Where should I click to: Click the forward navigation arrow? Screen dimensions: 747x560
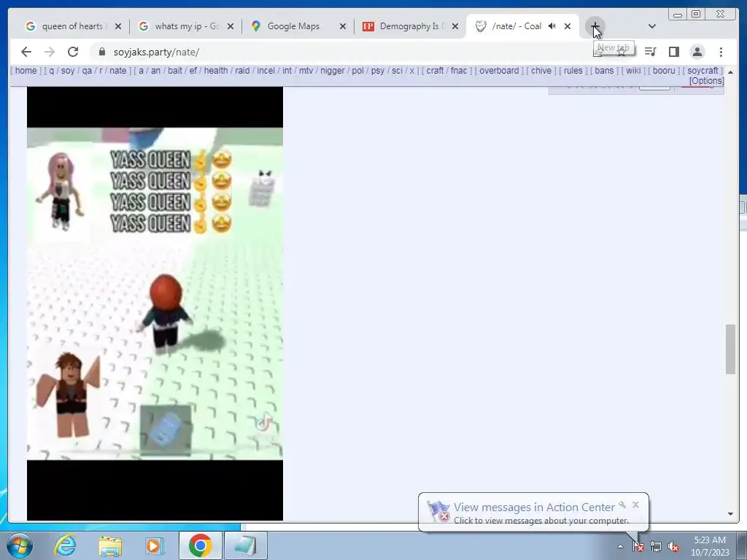pos(50,52)
